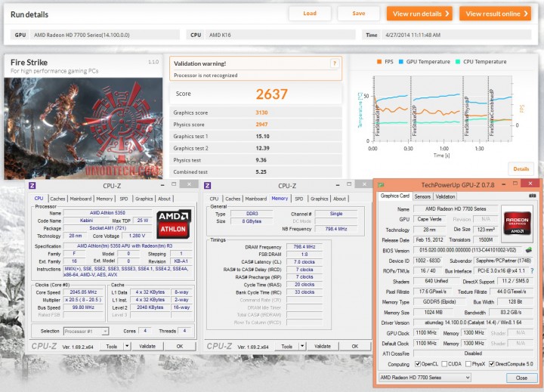Click the GPU-Z Name field showing Radeon HD 7700
Image resolution: width=544 pixels, height=392 pixels.
click(x=455, y=208)
